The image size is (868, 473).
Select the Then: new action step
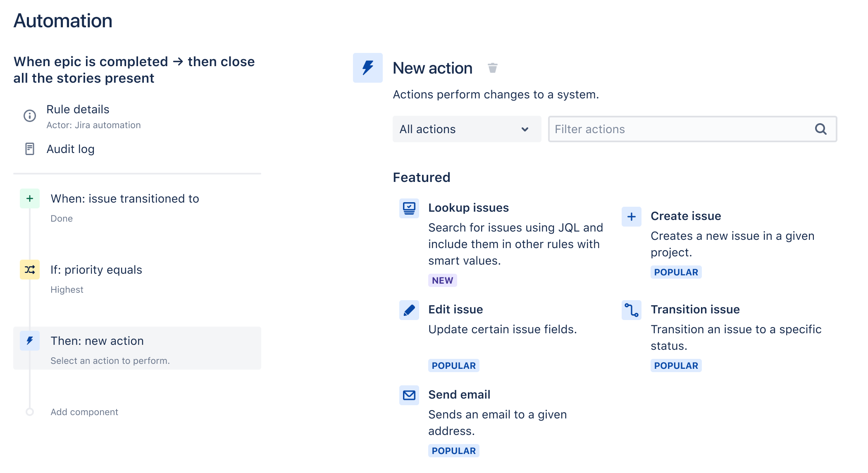(97, 341)
